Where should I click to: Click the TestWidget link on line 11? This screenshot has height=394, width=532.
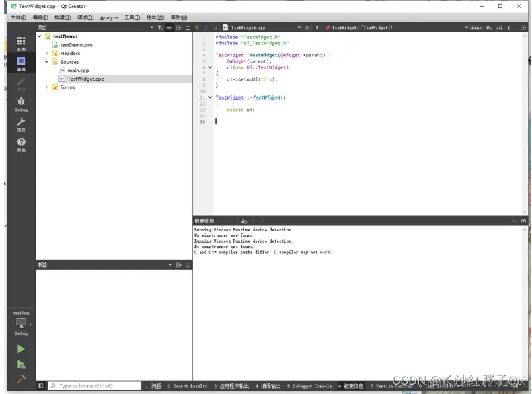point(229,97)
